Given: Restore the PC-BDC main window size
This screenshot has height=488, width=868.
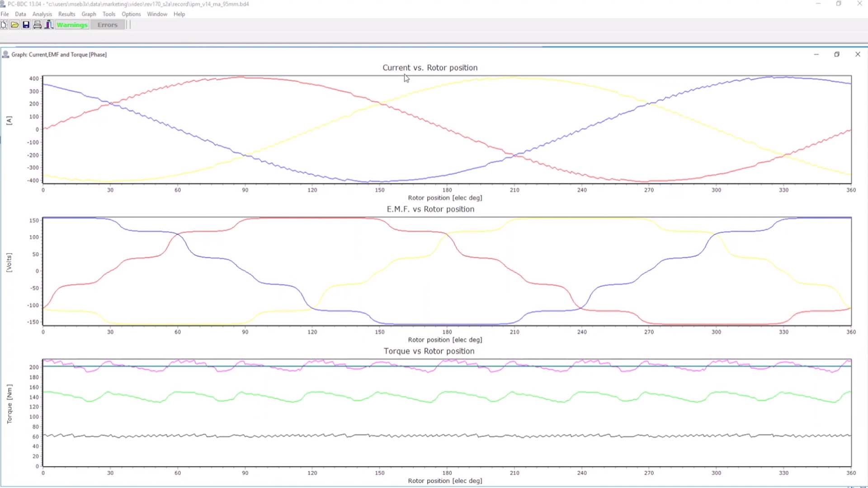Looking at the screenshot, I should (x=839, y=4).
